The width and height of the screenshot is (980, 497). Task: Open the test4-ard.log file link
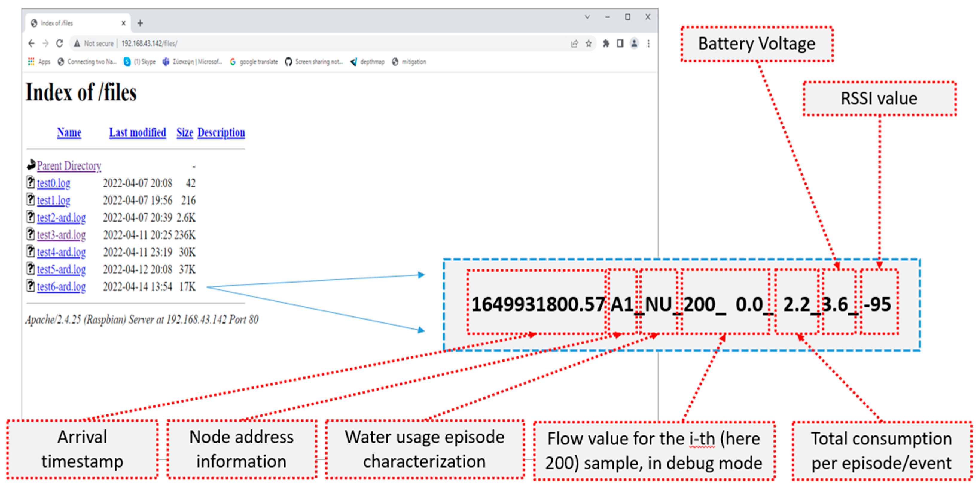click(61, 252)
